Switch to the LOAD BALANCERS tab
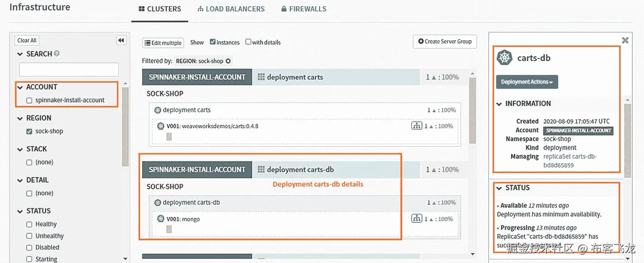Screen dimensions: 644x263 (x=231, y=9)
